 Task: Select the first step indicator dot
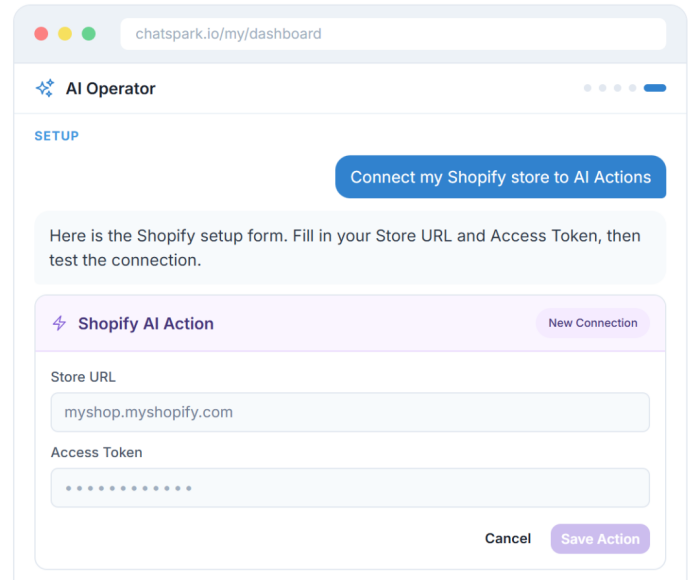pos(588,88)
